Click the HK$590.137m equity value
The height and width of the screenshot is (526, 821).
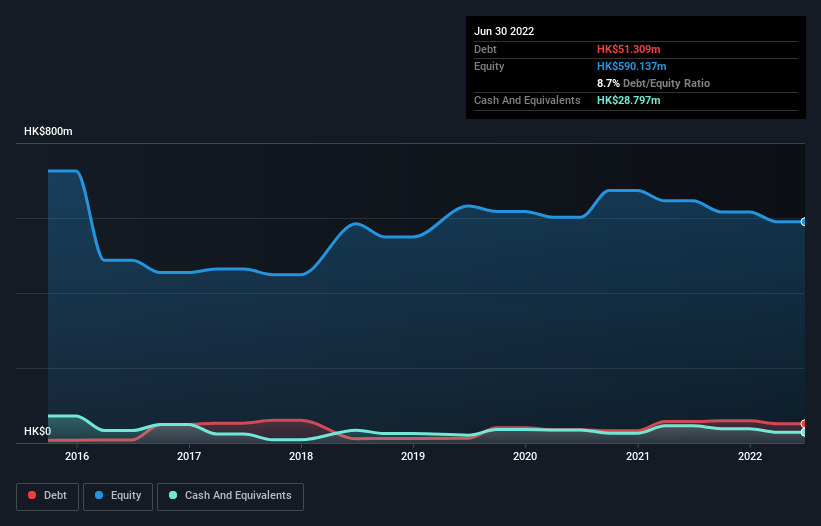[x=631, y=66]
